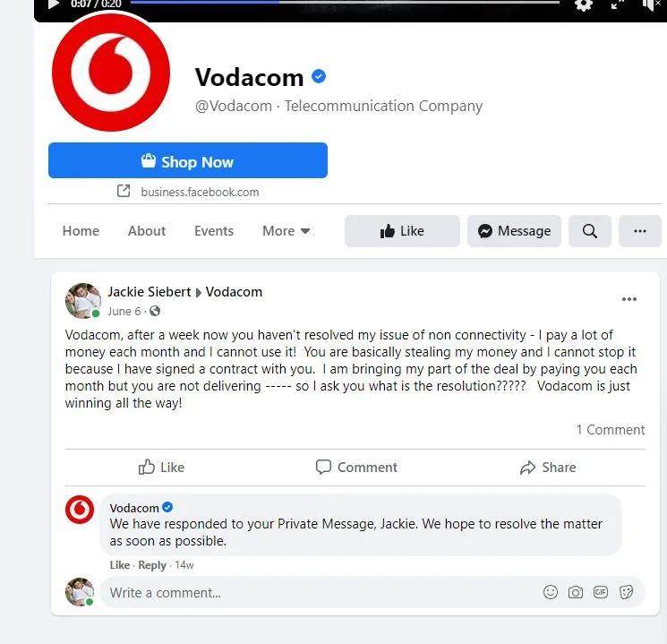The height and width of the screenshot is (644, 667).
Task: Open post options ellipsis on Jackie's post
Action: 629,299
